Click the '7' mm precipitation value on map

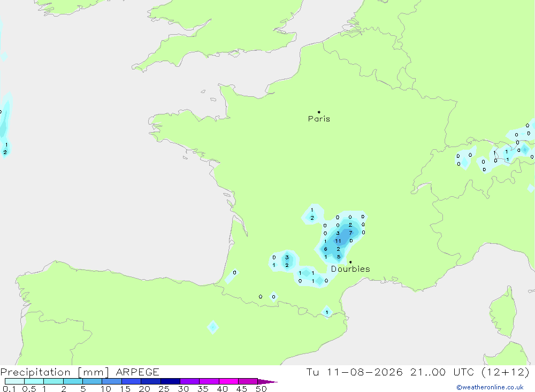[x=350, y=233]
